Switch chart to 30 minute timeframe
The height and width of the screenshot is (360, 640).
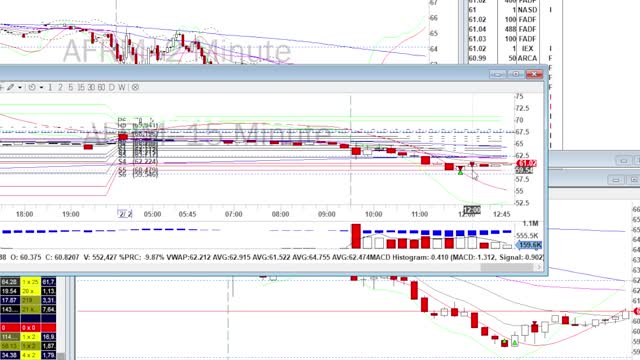point(91,87)
